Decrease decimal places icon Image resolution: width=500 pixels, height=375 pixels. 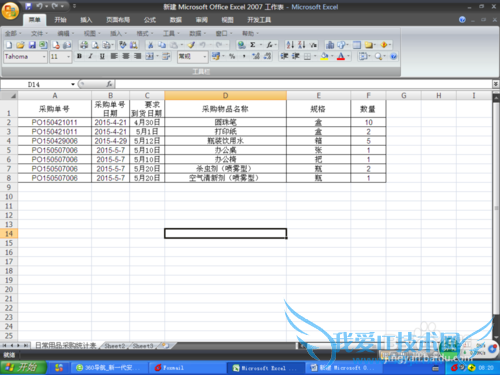[267, 56]
